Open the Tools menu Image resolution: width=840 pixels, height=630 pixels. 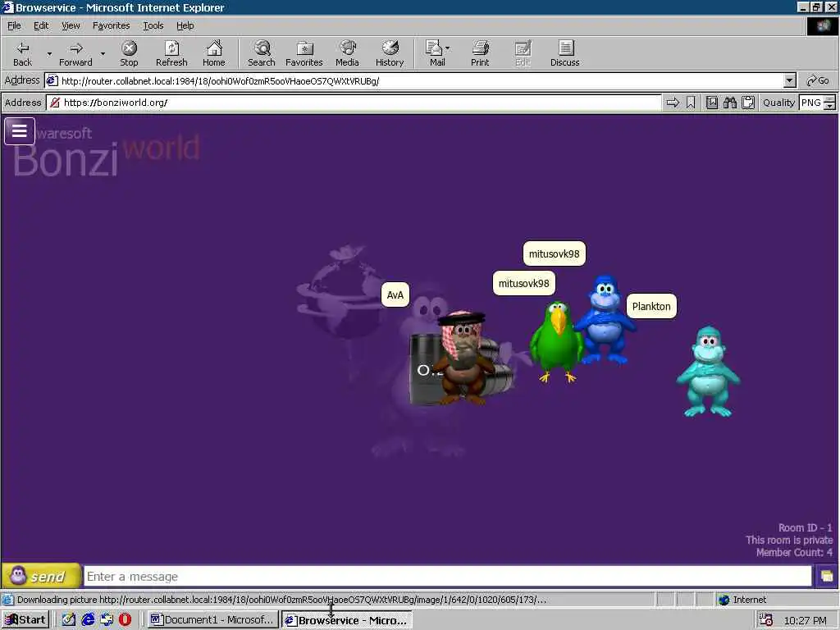point(153,25)
